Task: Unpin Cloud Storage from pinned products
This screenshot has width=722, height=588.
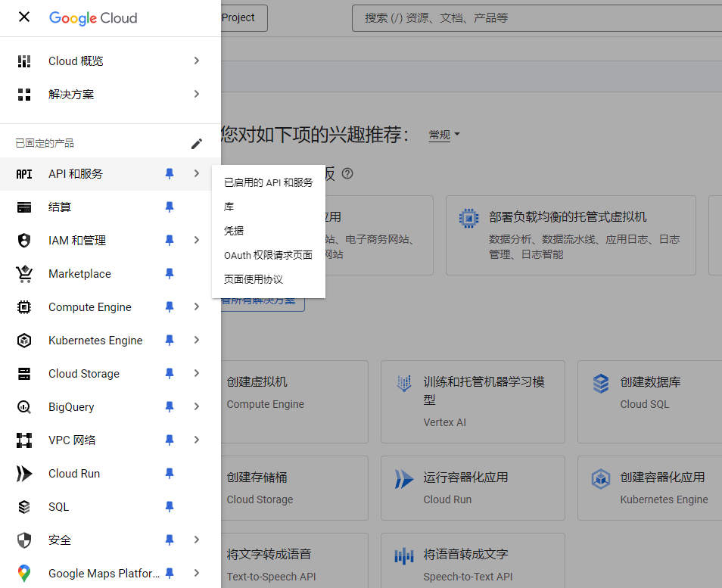Action: 170,373
